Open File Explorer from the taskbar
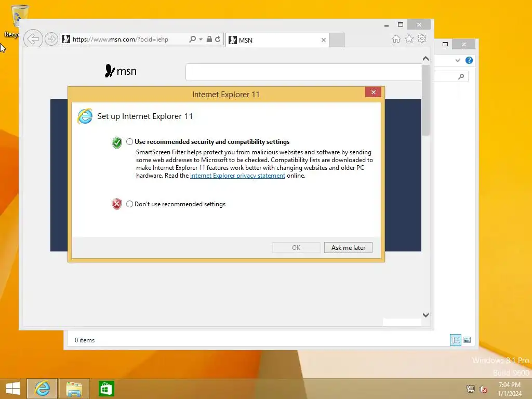Screen dimensions: 532x399 click(74, 389)
